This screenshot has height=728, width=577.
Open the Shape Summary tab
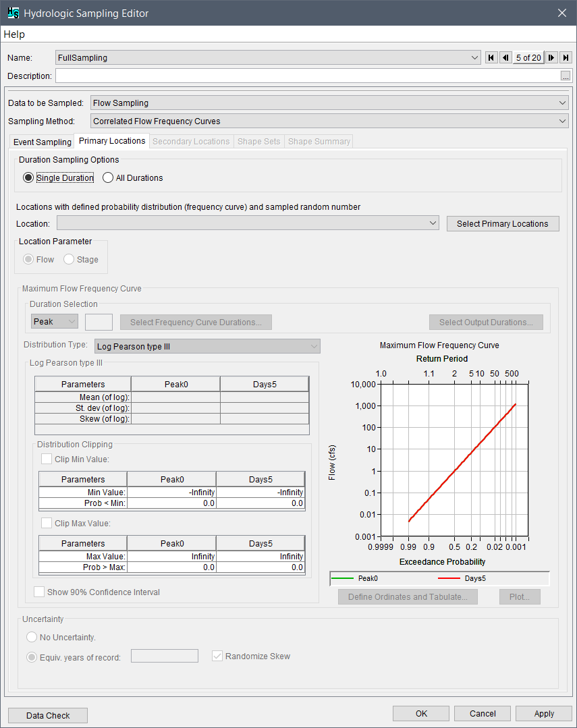(x=319, y=142)
